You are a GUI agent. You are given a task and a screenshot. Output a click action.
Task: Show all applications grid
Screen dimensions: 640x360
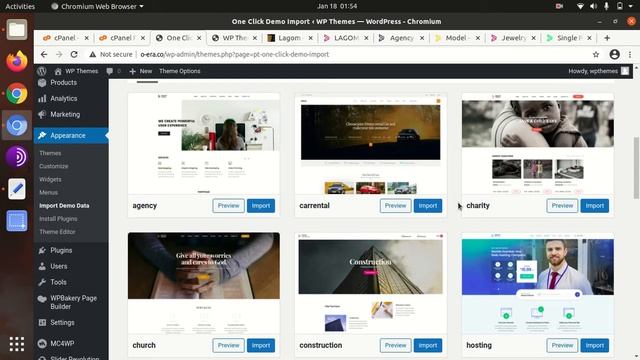click(x=17, y=344)
